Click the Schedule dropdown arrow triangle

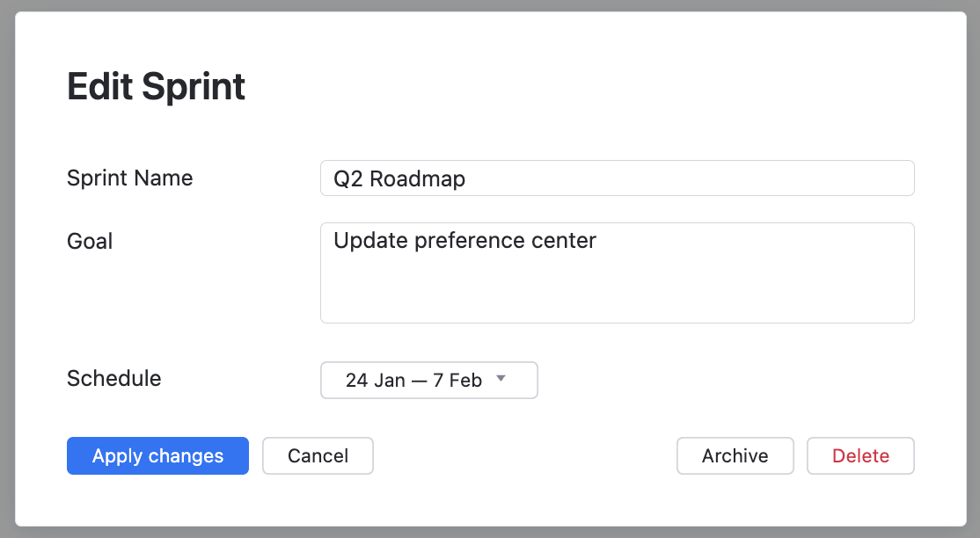tap(501, 379)
